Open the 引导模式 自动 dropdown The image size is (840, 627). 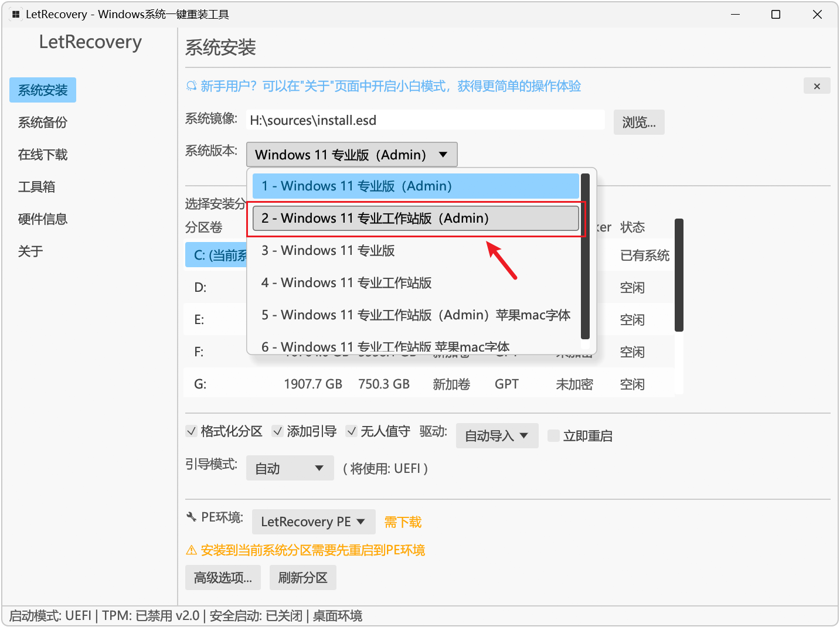point(290,468)
